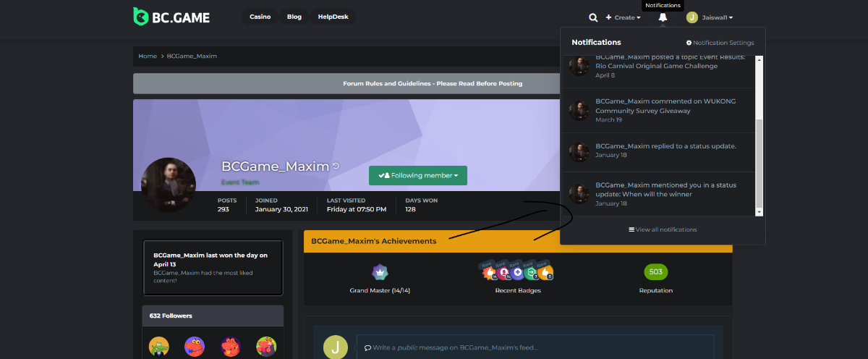Open the WUKONG Community Survey Giveaway notification
This screenshot has height=359, width=868.
click(665, 106)
